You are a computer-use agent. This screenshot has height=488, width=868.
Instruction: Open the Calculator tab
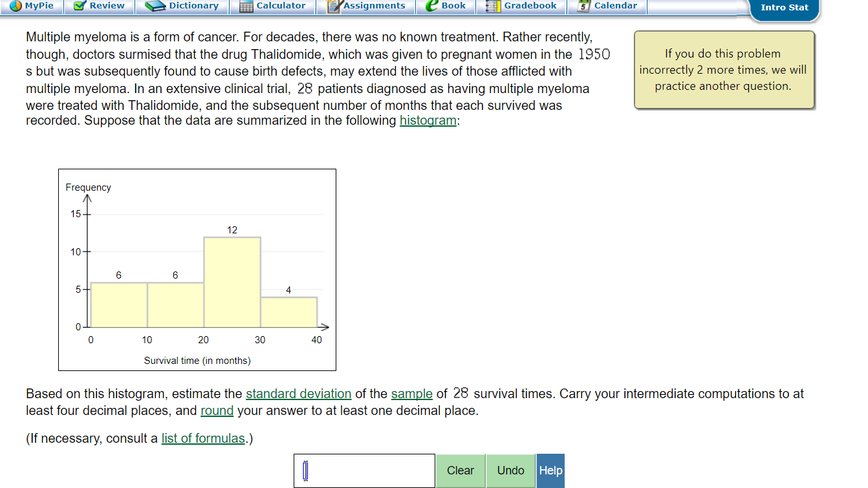[273, 6]
